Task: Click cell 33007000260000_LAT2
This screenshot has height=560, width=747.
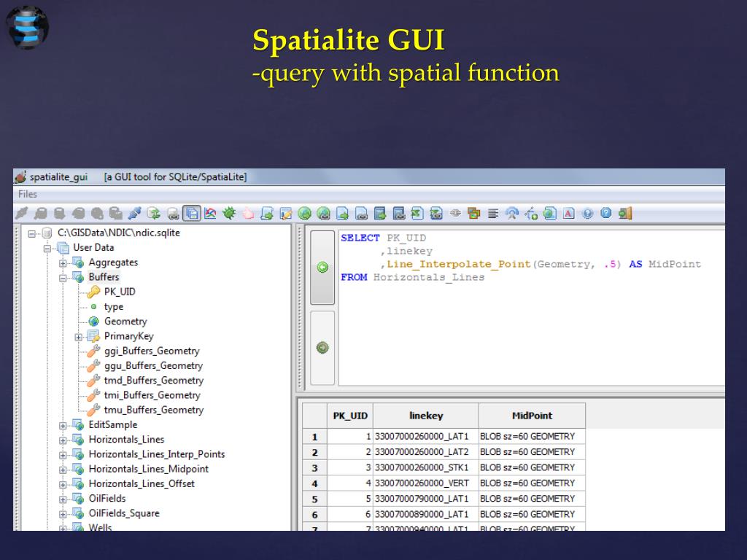Action: (x=426, y=452)
